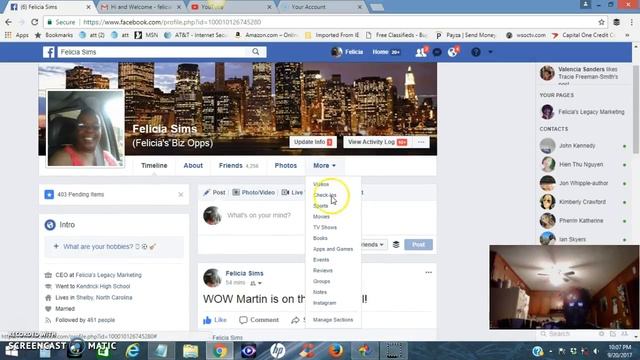Open Kendrick High School link
Image resolution: width=640 pixels, height=360 pixels.
point(103,287)
